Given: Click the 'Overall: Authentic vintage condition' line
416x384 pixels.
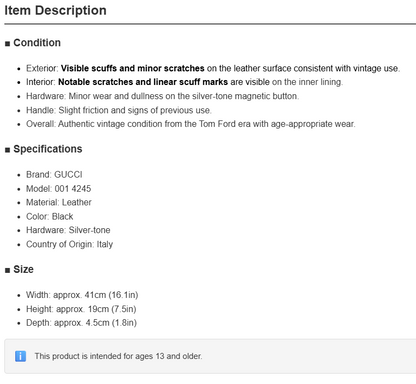Looking at the screenshot, I should (x=191, y=124).
